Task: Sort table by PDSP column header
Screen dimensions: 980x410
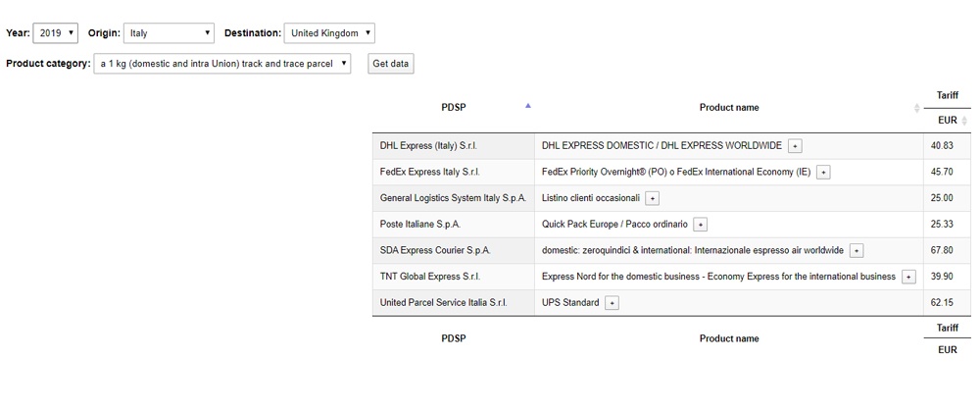Action: click(x=453, y=107)
